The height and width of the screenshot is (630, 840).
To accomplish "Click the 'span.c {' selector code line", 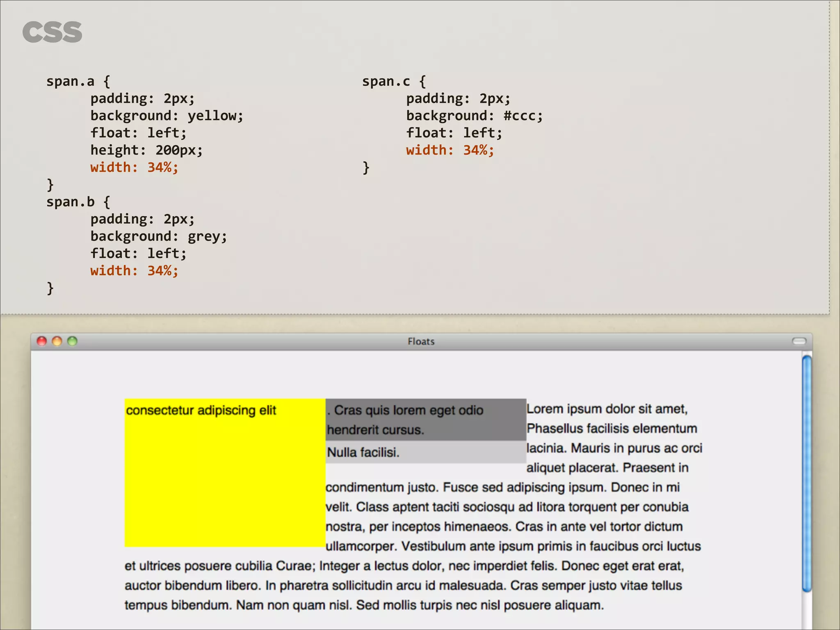I will click(x=394, y=81).
